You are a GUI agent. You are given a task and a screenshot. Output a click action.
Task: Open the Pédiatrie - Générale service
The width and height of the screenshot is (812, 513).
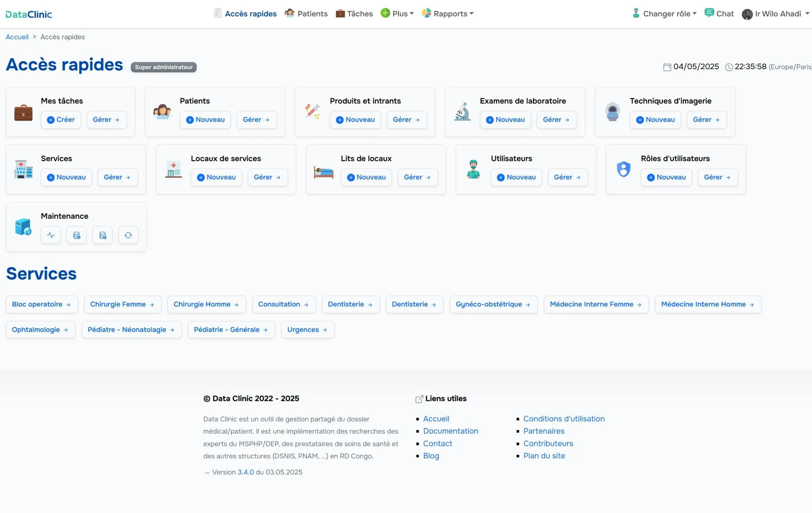(x=231, y=330)
